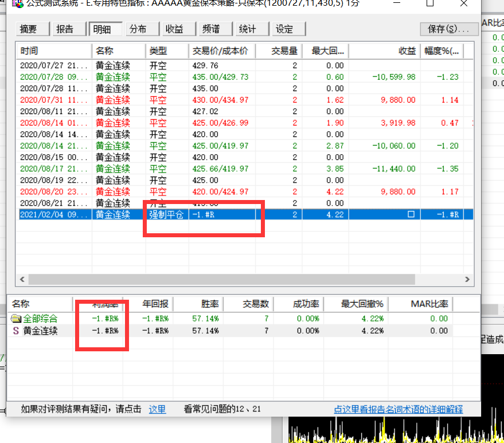Select the row with 3,919.98 profit
This screenshot has height=443, width=504.
244,123
